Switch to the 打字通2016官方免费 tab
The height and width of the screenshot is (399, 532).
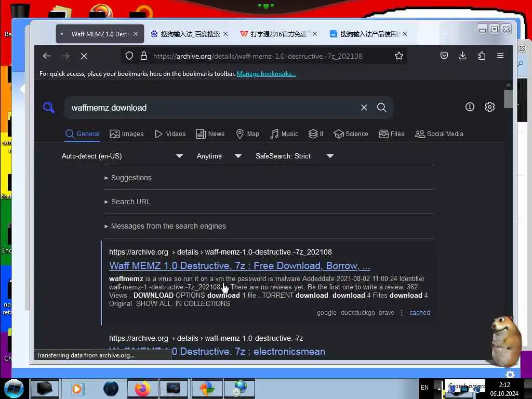tap(278, 34)
